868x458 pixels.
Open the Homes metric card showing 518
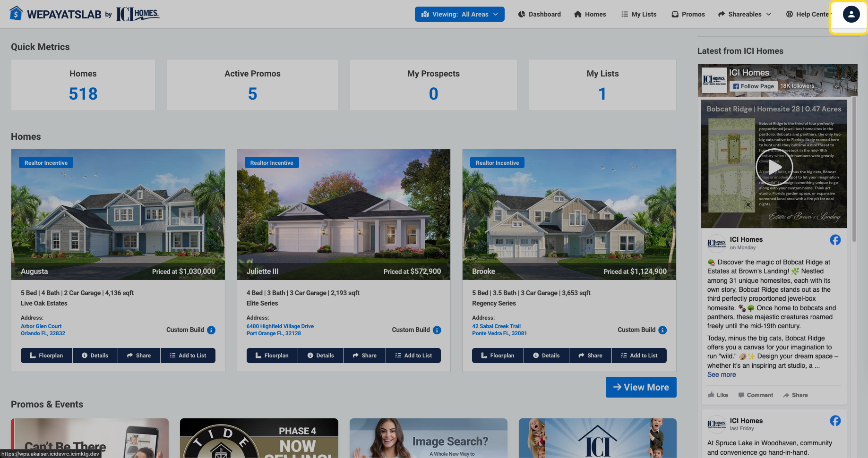point(83,85)
